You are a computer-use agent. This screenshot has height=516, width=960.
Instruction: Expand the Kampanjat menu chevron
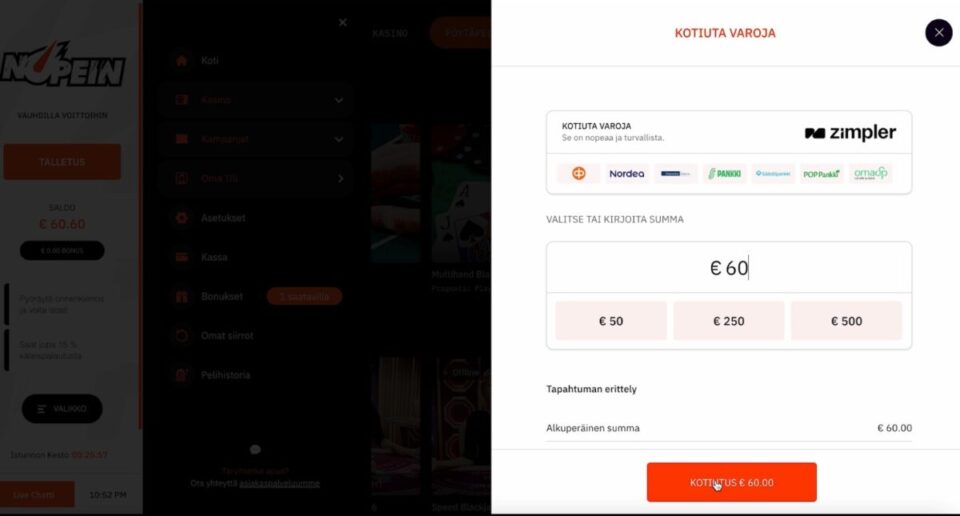point(339,139)
